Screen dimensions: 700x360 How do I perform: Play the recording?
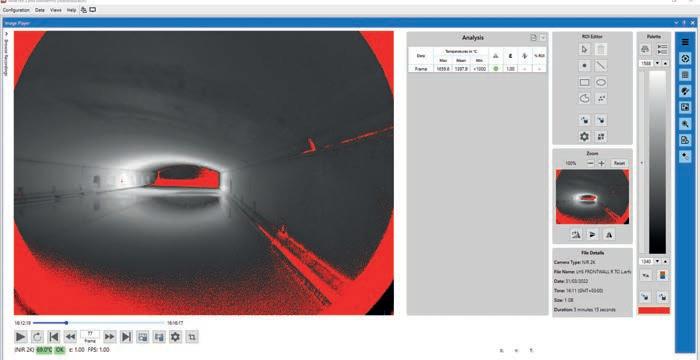click(21, 337)
